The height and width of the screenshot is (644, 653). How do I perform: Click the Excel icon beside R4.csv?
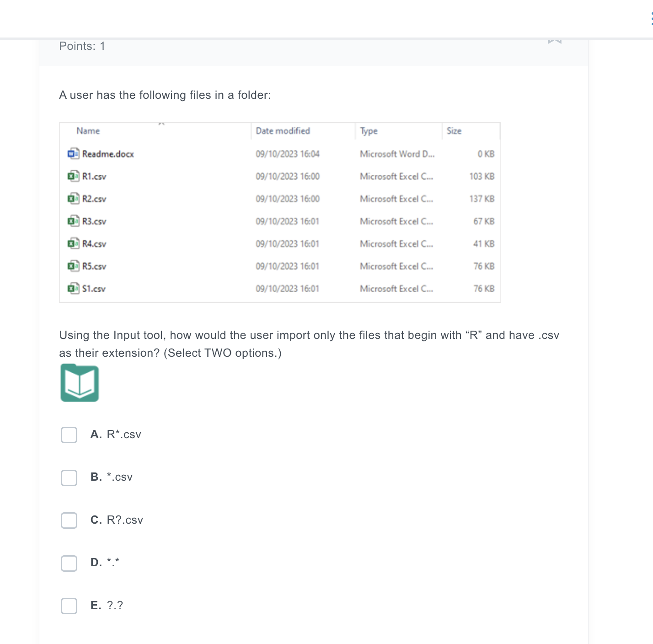pyautogui.click(x=73, y=243)
